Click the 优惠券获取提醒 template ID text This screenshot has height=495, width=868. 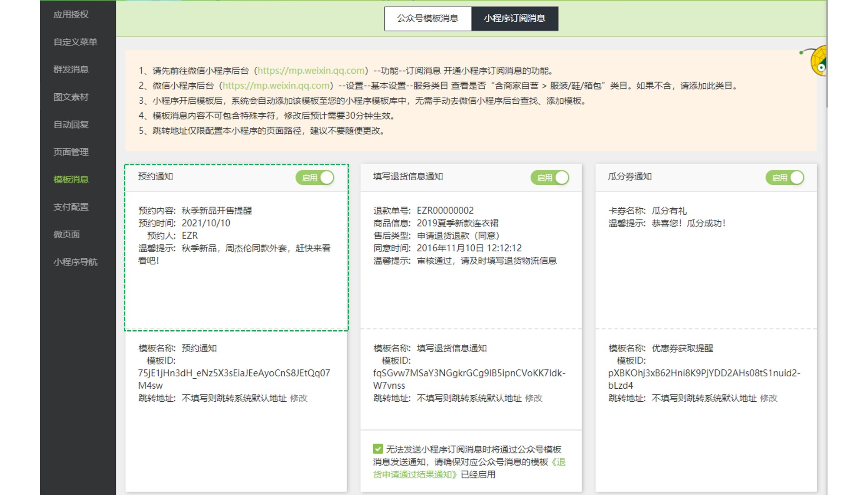pos(704,379)
